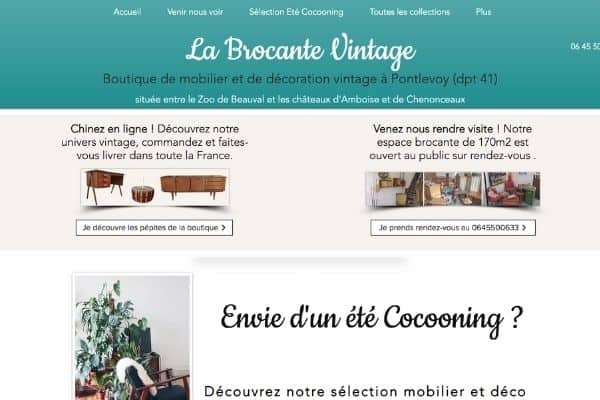
Task: Go to Venir nous voir page
Action: click(195, 12)
